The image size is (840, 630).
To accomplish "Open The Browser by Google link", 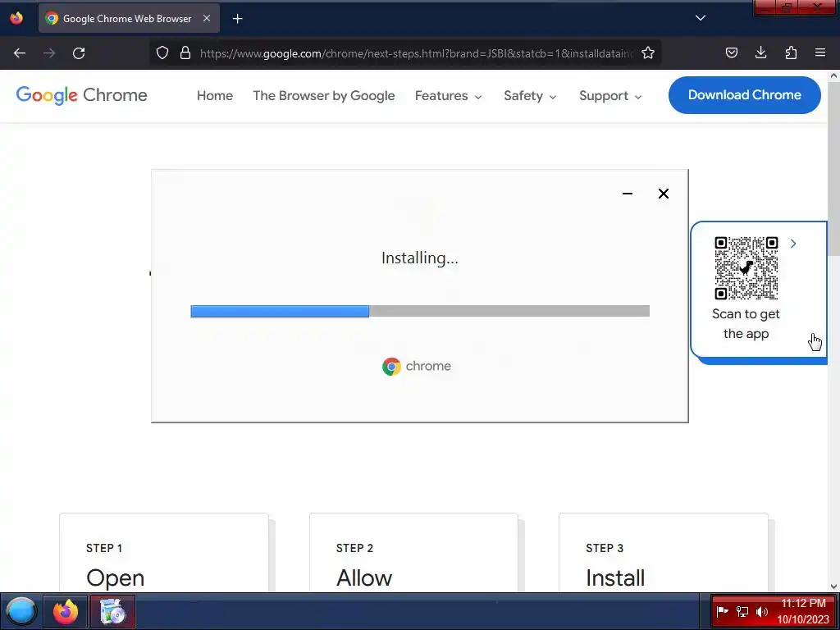I will 323,95.
